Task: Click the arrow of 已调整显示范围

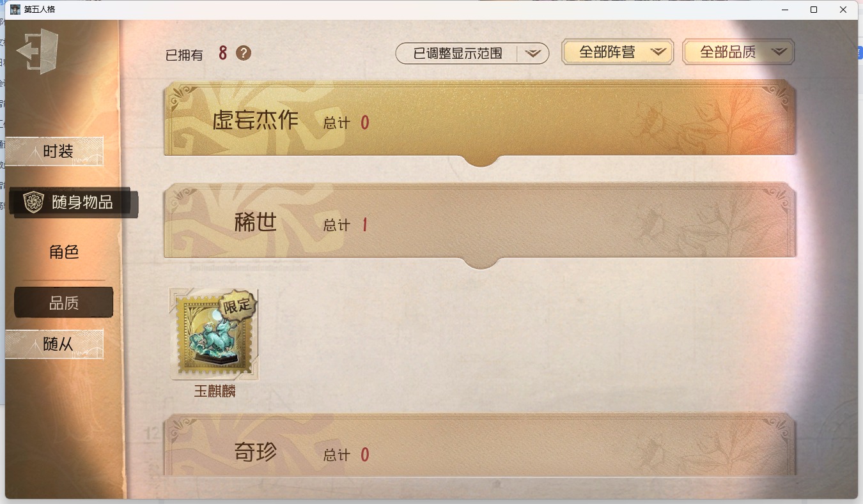Action: tap(533, 54)
